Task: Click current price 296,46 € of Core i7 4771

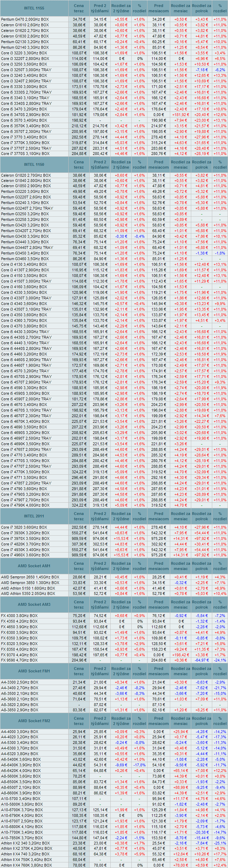Action: [79, 477]
